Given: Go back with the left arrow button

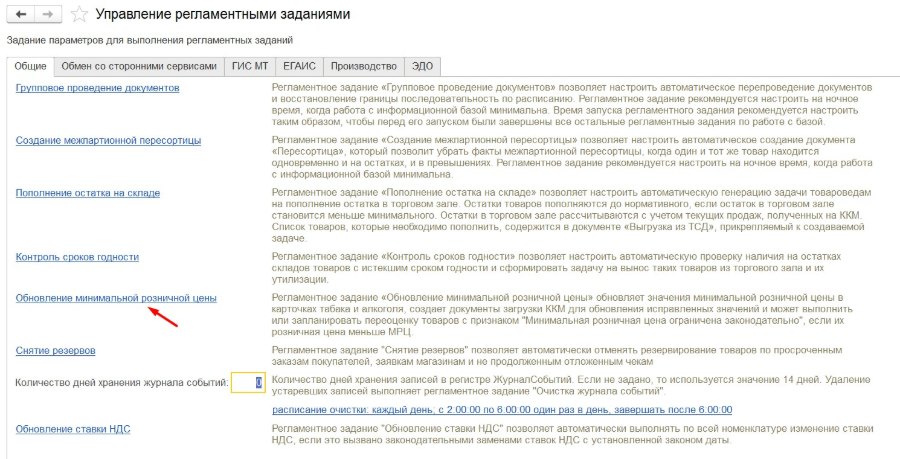Looking at the screenshot, I should (x=21, y=14).
